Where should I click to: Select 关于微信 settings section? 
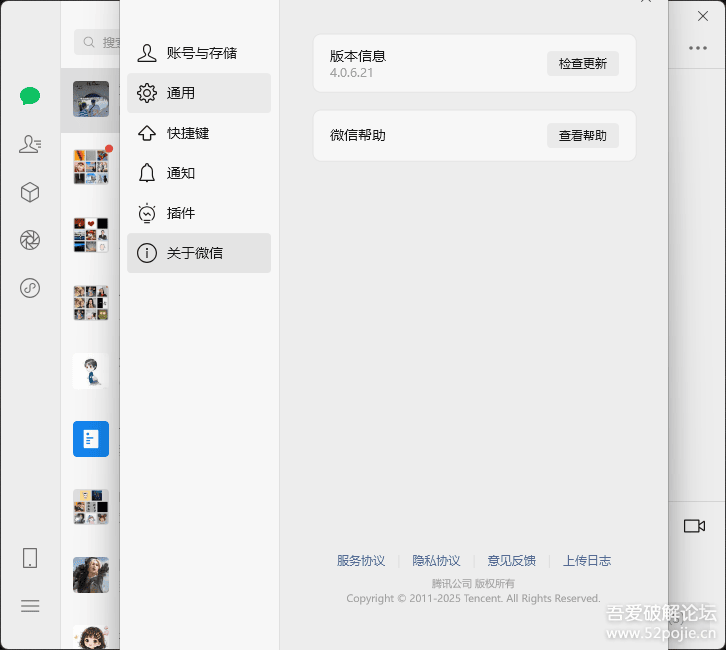[199, 253]
